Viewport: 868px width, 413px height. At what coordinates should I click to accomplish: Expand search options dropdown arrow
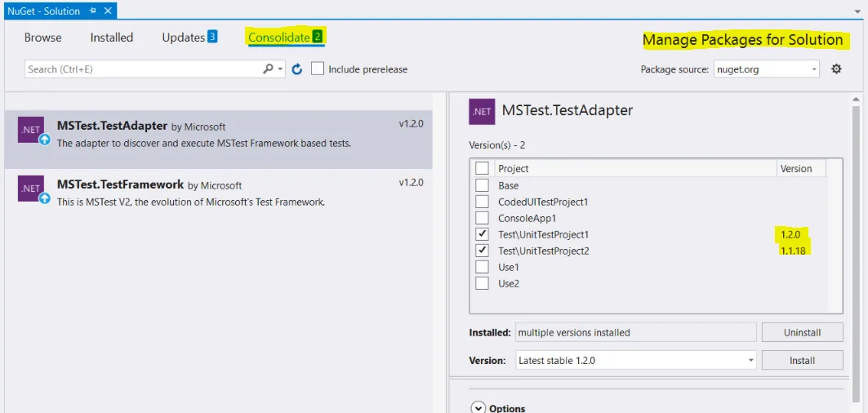tap(281, 69)
